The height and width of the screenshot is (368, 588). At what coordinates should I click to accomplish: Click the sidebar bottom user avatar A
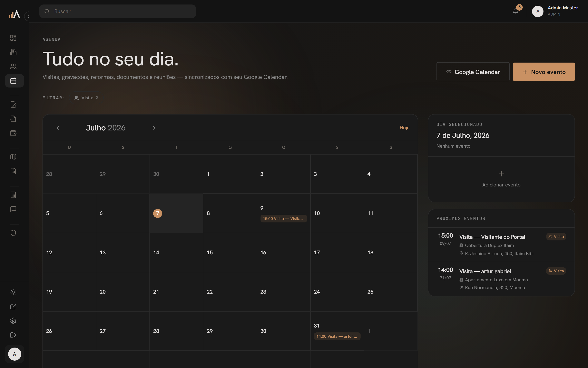pyautogui.click(x=14, y=354)
